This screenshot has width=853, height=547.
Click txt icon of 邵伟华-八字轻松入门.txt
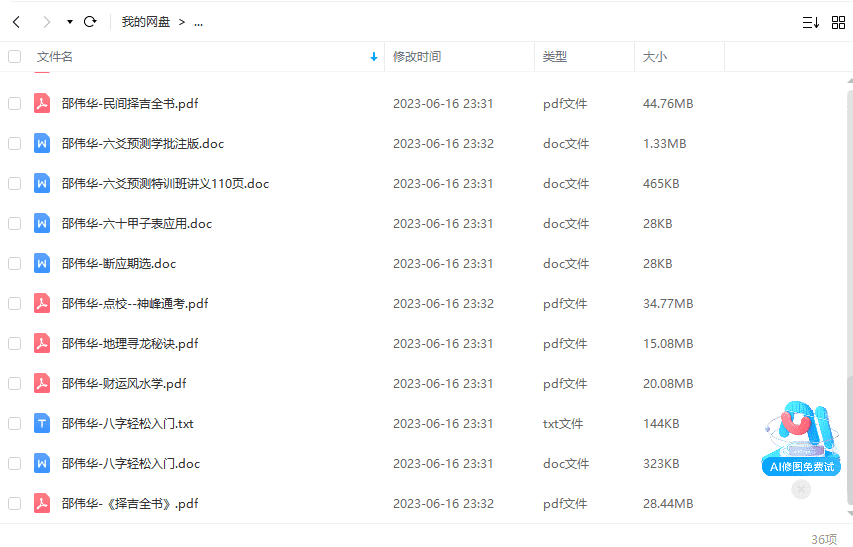42,423
